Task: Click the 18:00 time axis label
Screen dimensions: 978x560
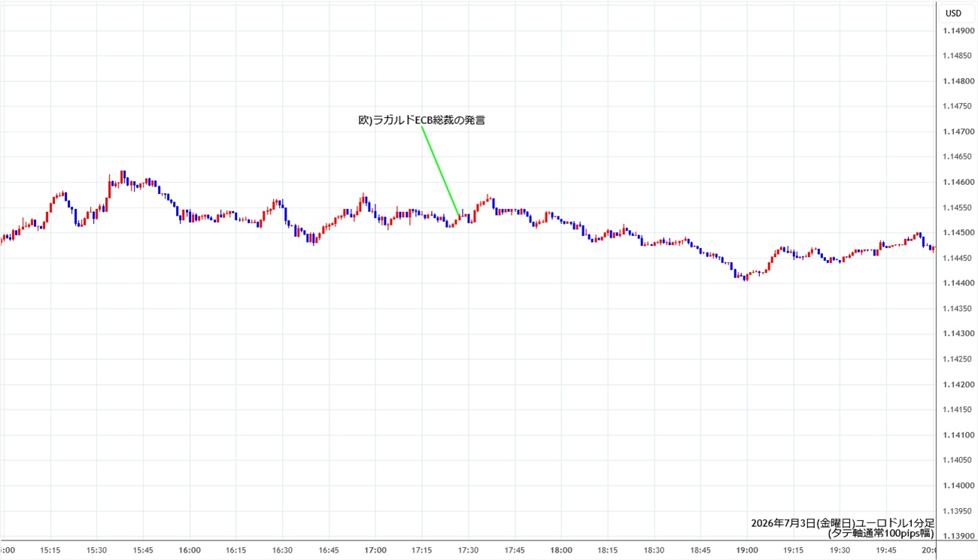Action: pos(561,550)
